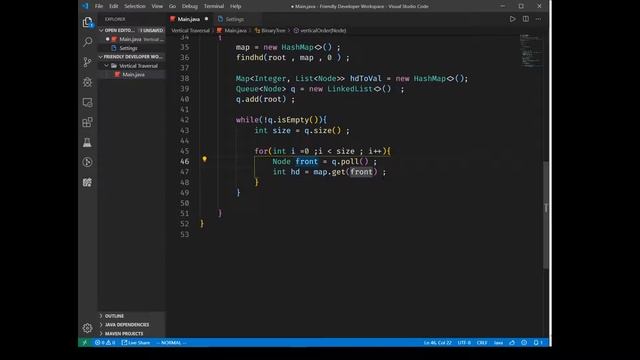The height and width of the screenshot is (360, 640).
Task: Click the bottom activity bar chart icon
Action: (x=87, y=182)
